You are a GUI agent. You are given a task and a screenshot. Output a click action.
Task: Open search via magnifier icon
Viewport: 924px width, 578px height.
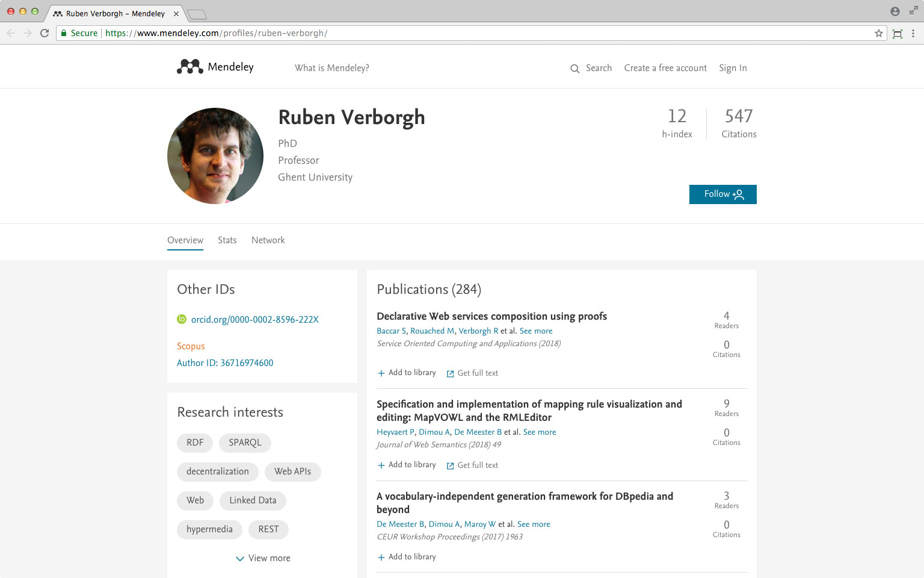tap(575, 69)
